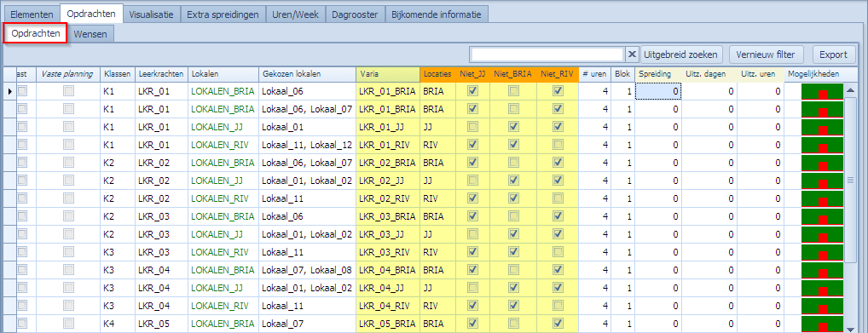Select the Opdrachten sub-tab beside Wensen
Viewport: 868px width, 333px height.
(x=36, y=33)
